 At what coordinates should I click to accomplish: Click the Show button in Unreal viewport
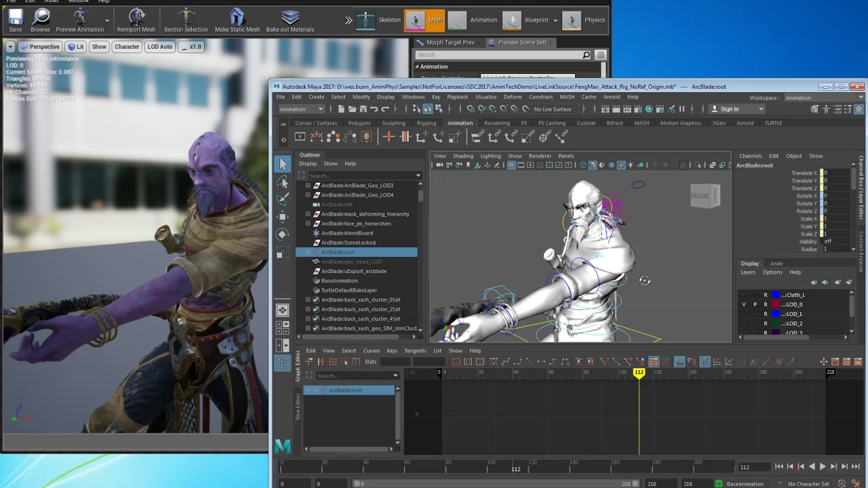(99, 47)
